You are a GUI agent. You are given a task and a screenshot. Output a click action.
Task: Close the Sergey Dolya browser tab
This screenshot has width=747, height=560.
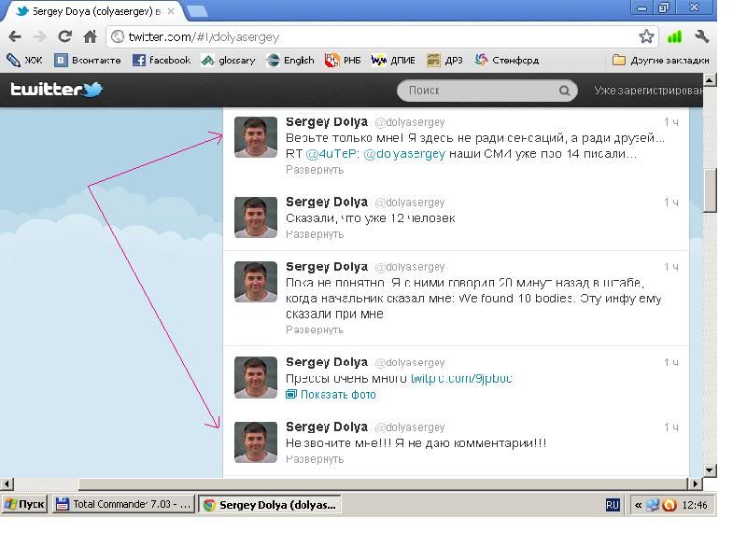[171, 11]
